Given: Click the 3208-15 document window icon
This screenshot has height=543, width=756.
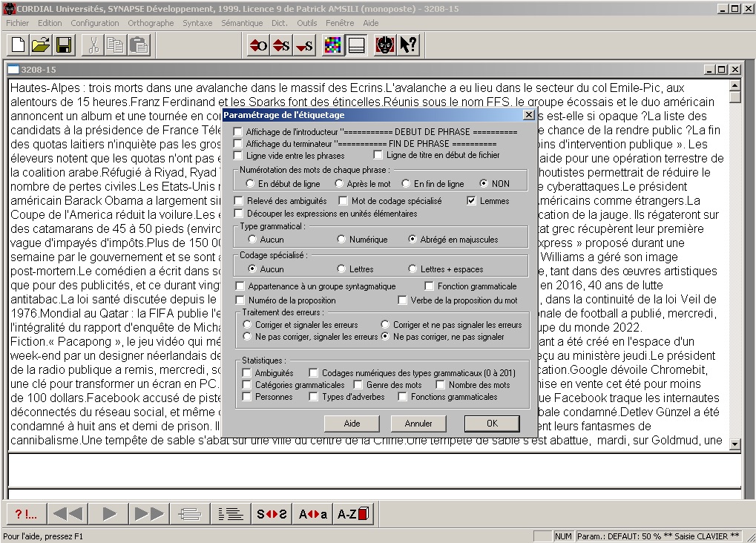Looking at the screenshot, I should point(13,70).
